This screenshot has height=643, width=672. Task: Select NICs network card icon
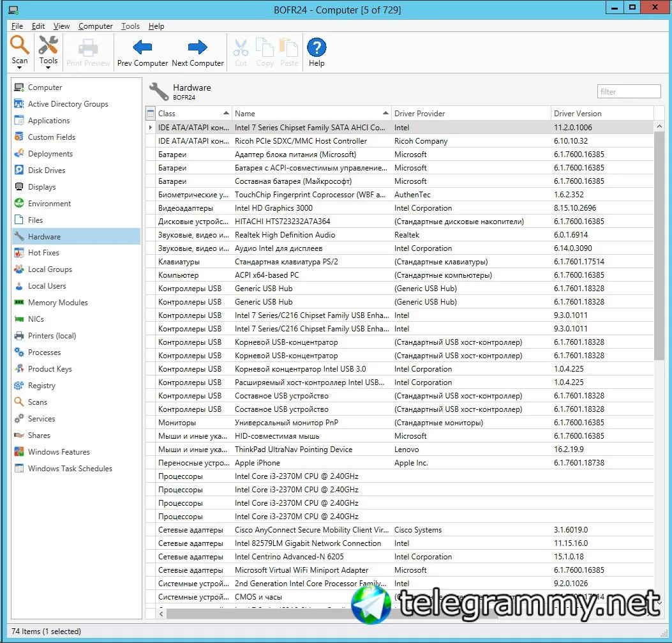[x=19, y=319]
